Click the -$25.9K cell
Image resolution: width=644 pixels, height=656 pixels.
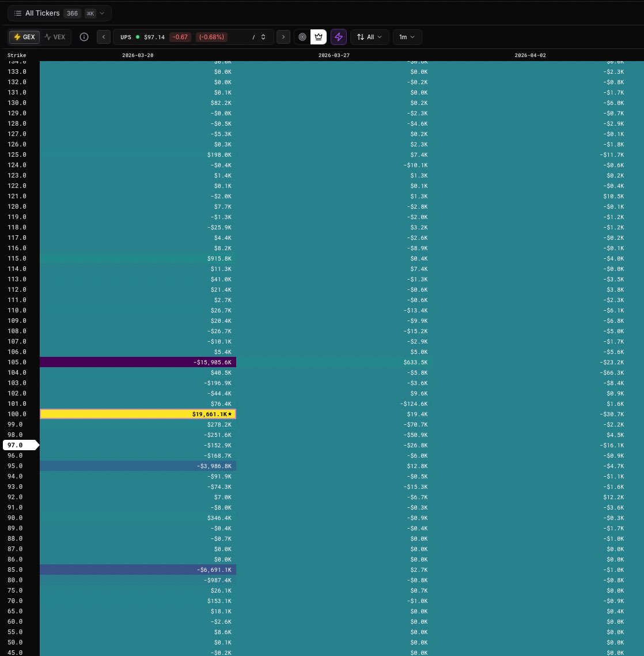click(x=138, y=228)
